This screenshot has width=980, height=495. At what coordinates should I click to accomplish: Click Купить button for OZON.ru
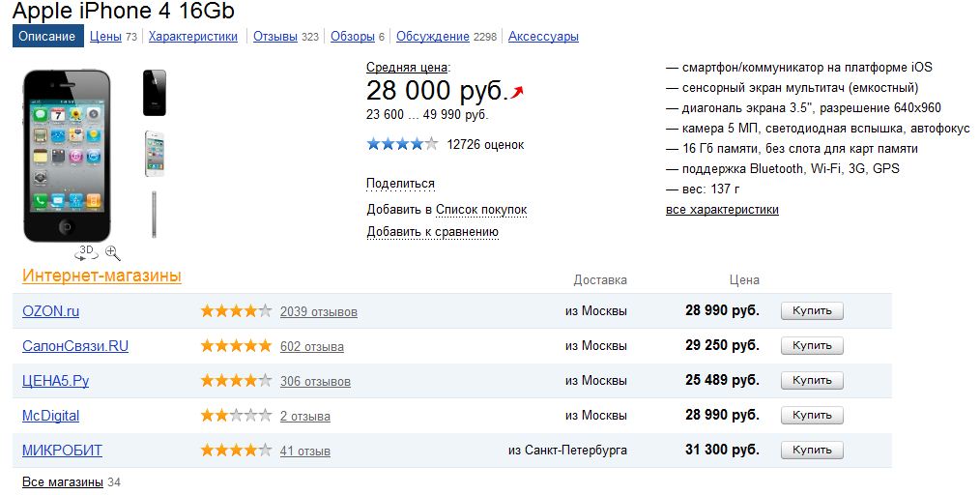click(812, 310)
